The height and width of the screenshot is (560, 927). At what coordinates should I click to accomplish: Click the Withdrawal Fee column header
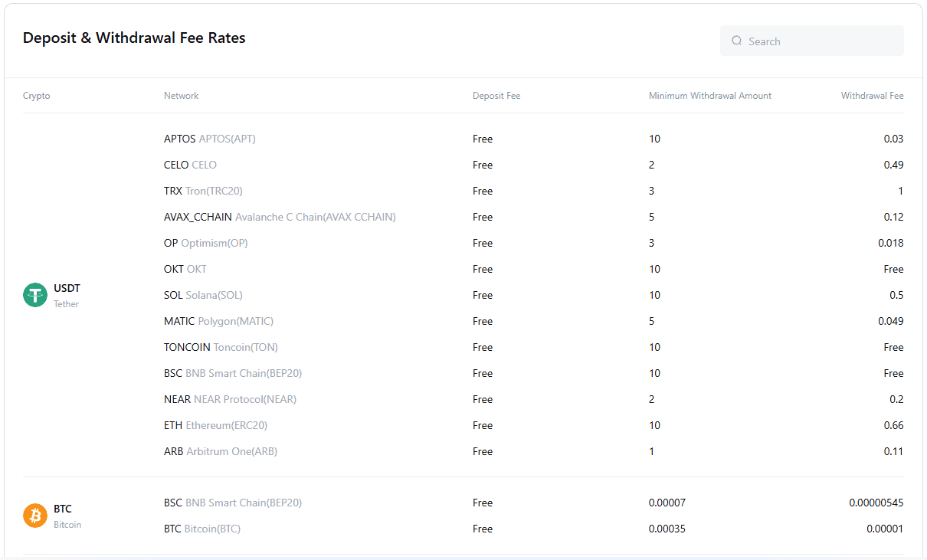coord(872,96)
